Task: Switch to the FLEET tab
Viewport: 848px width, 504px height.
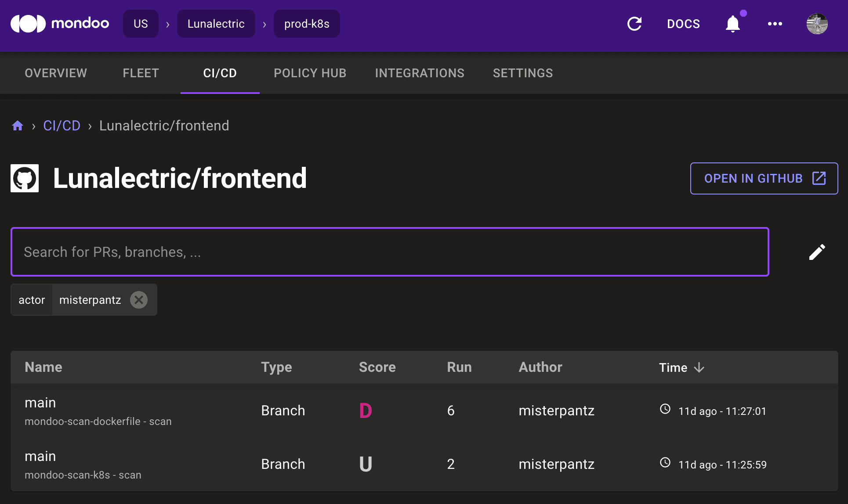Action: pyautogui.click(x=141, y=73)
